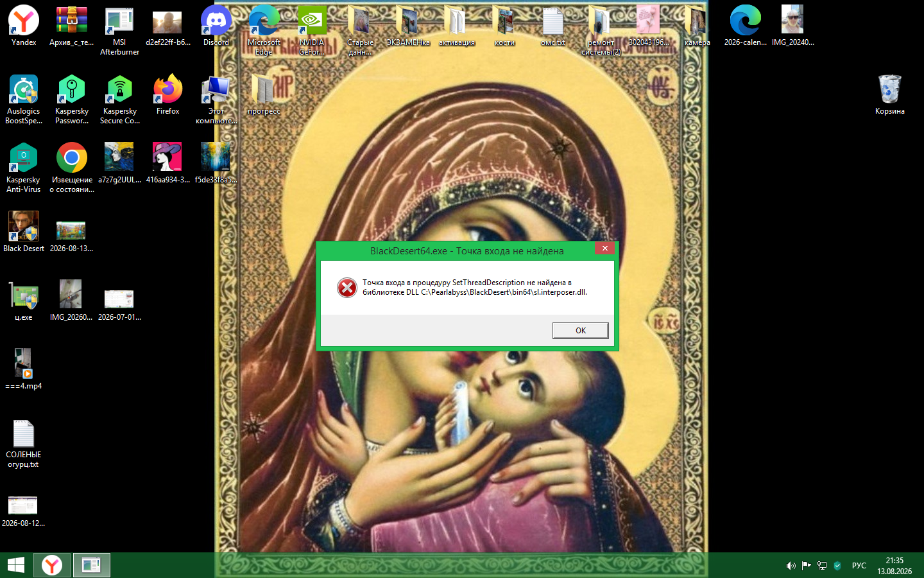Open the Action Center flag icon
Screen dimensions: 924x578
coord(806,566)
